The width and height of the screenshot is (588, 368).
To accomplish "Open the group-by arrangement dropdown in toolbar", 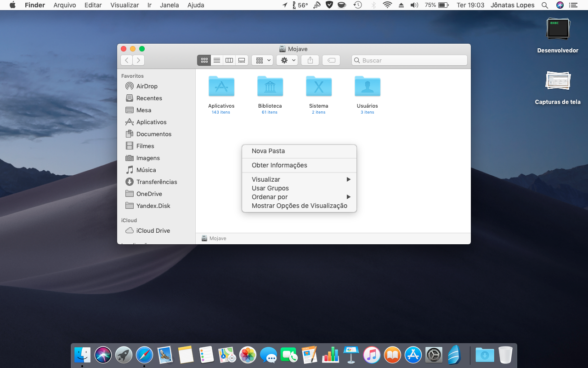I will tap(262, 60).
